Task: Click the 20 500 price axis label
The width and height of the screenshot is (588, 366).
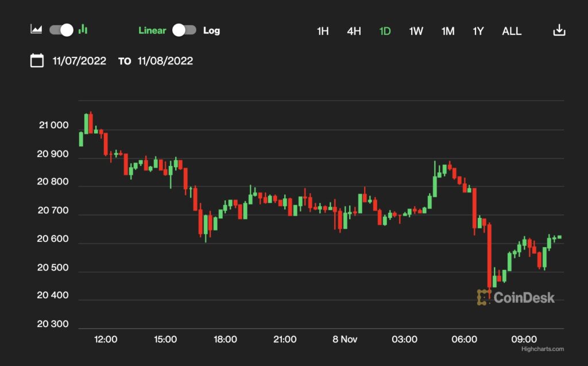Action: tap(53, 268)
